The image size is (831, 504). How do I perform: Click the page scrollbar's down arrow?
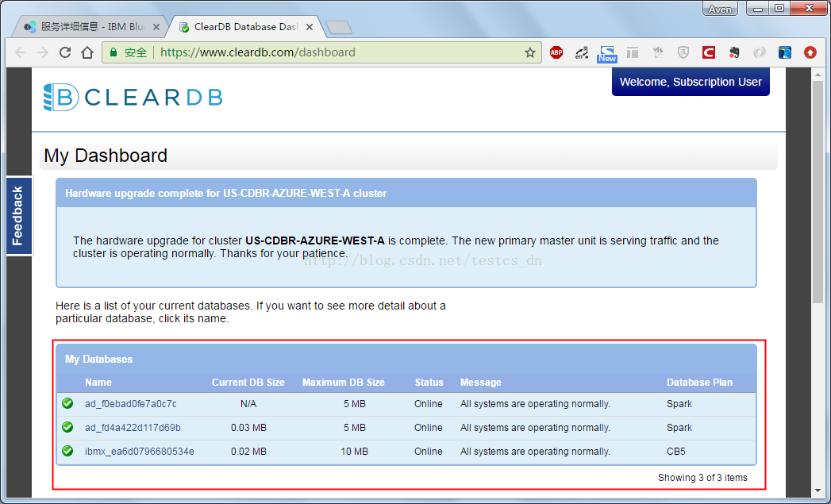click(818, 491)
